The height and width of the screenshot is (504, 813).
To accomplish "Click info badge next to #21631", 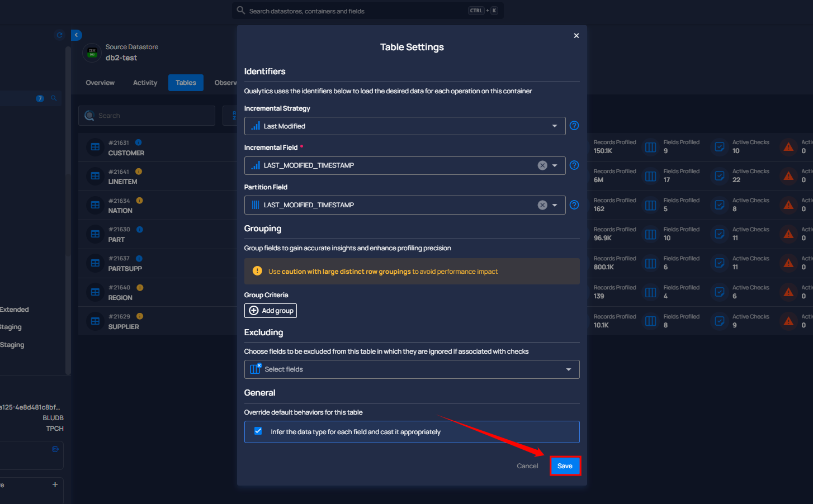I will [x=138, y=142].
